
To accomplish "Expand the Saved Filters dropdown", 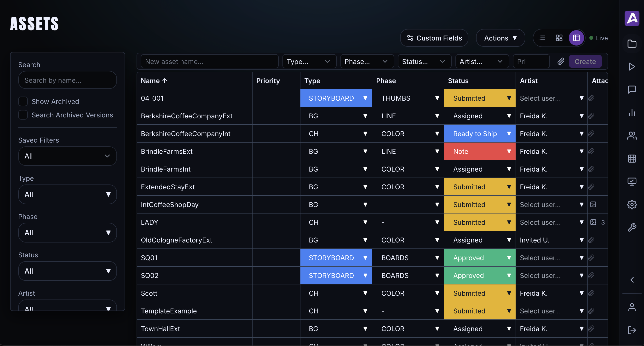I will [x=68, y=156].
